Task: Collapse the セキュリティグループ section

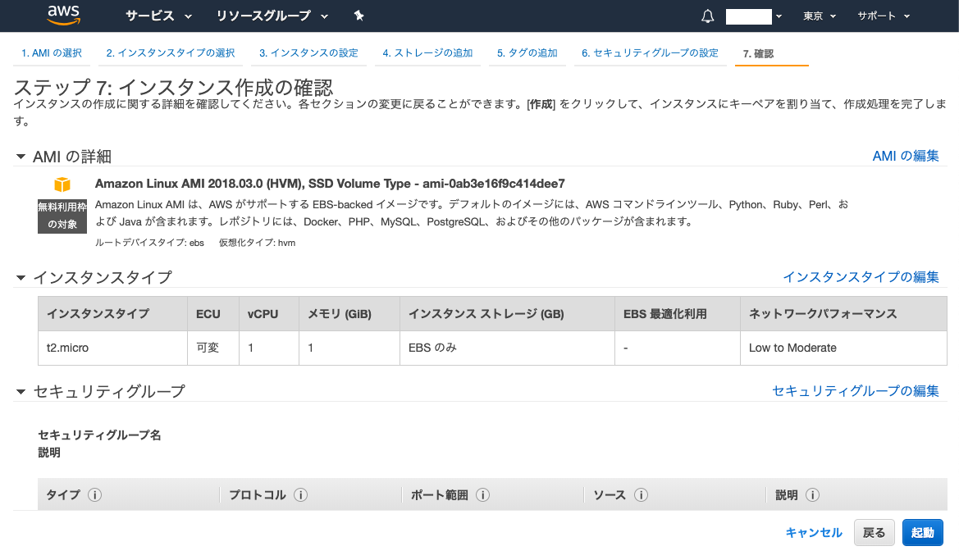Action: pyautogui.click(x=21, y=391)
